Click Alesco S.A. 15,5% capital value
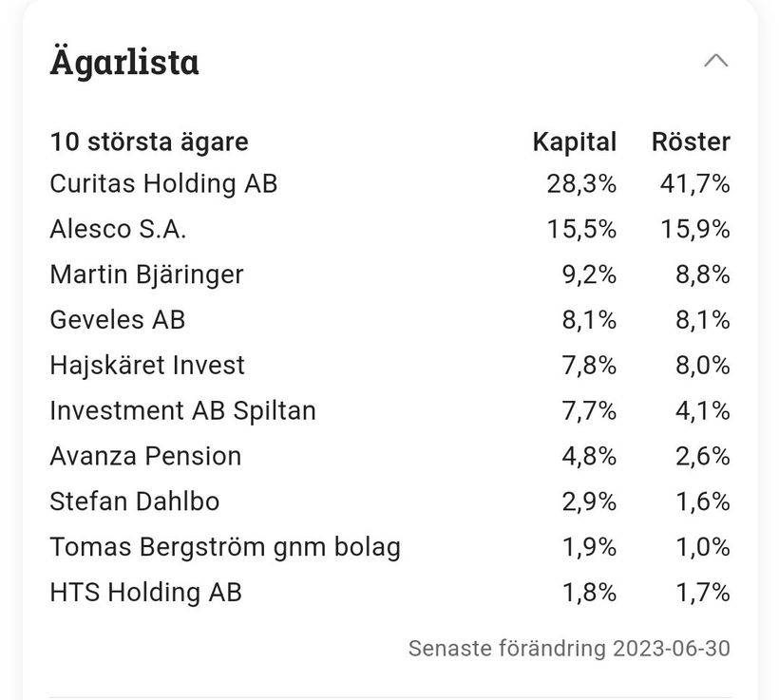This screenshot has height=700, width=779. [581, 229]
